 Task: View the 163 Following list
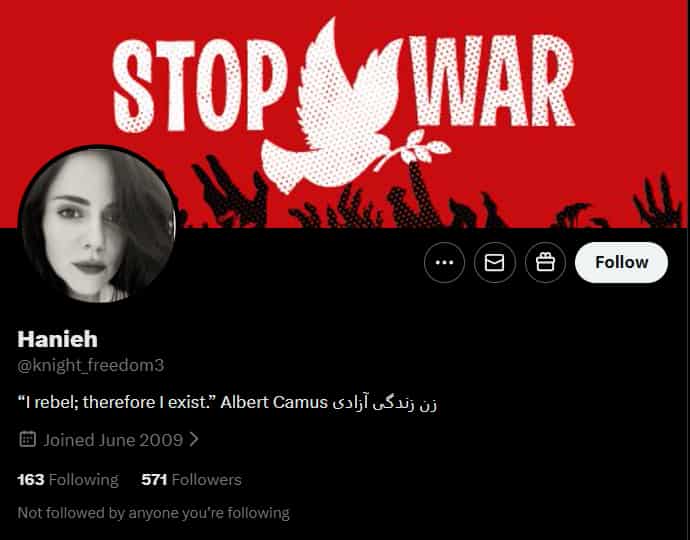coord(68,479)
